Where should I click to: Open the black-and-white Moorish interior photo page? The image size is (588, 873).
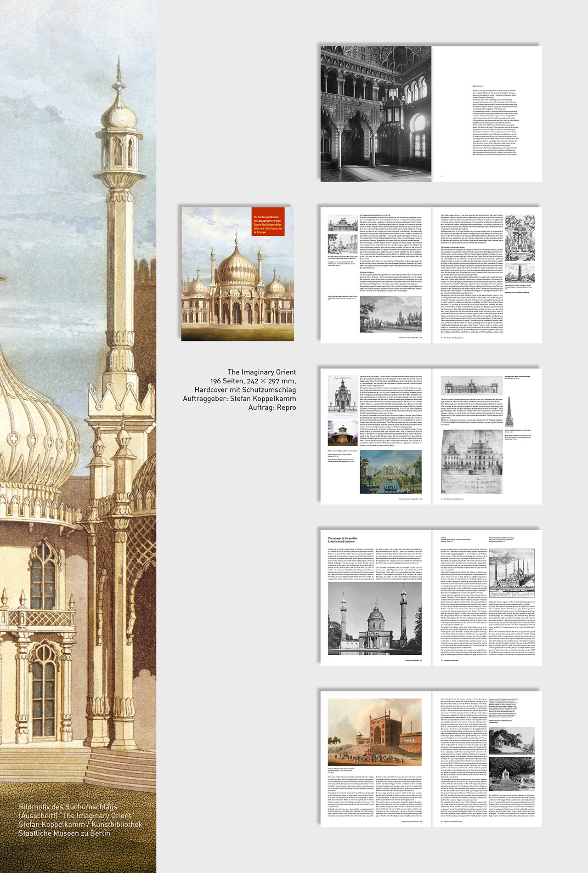point(375,113)
